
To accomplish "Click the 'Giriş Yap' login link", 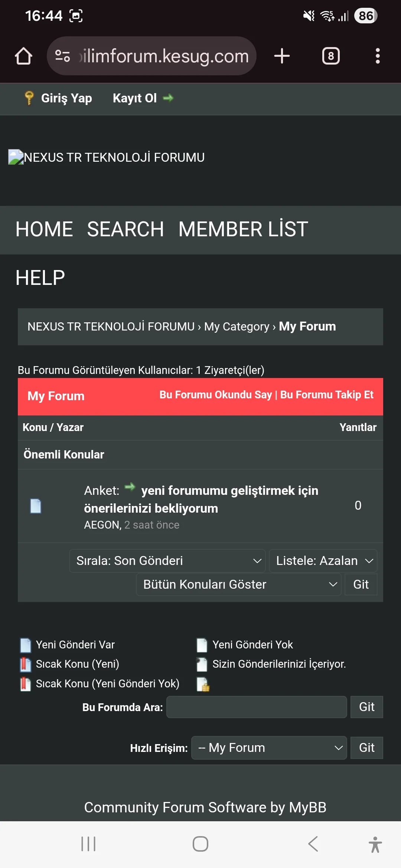I will [66, 98].
